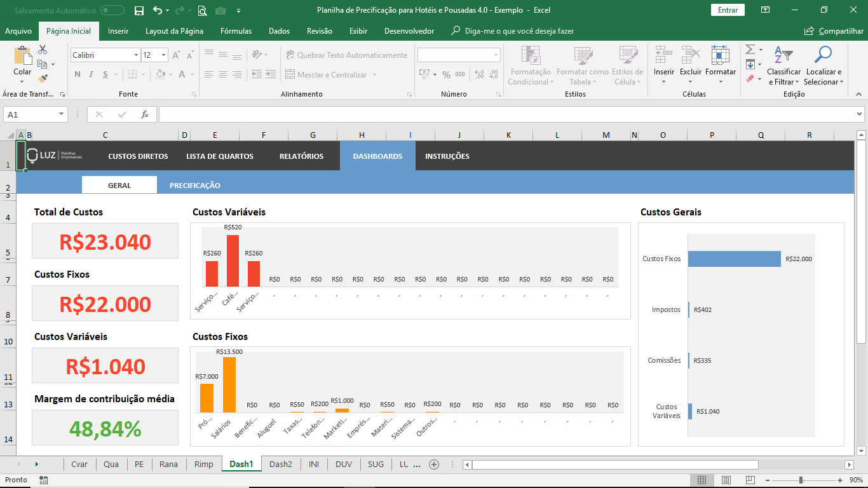Open Print Preview from the quick access toolbar

coord(202,10)
